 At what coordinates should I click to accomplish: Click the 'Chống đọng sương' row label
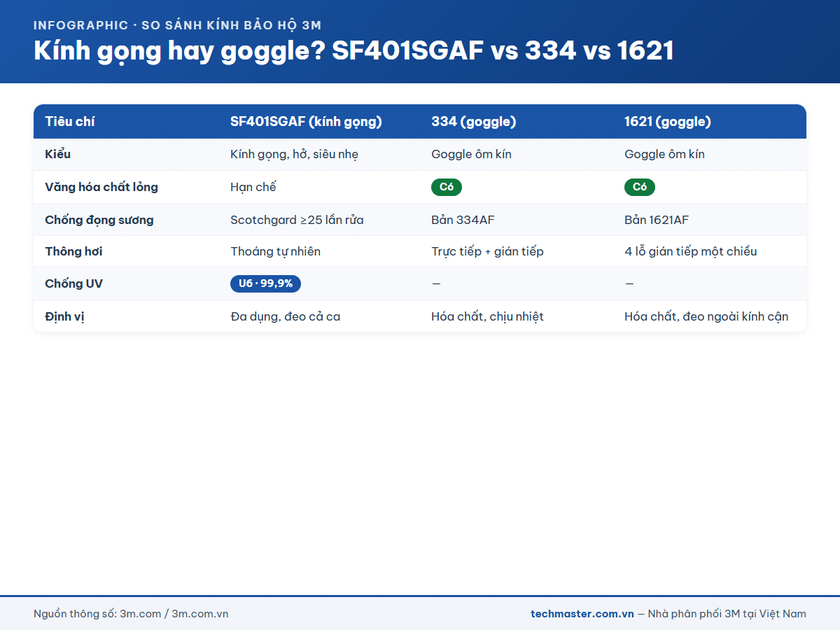[99, 220]
